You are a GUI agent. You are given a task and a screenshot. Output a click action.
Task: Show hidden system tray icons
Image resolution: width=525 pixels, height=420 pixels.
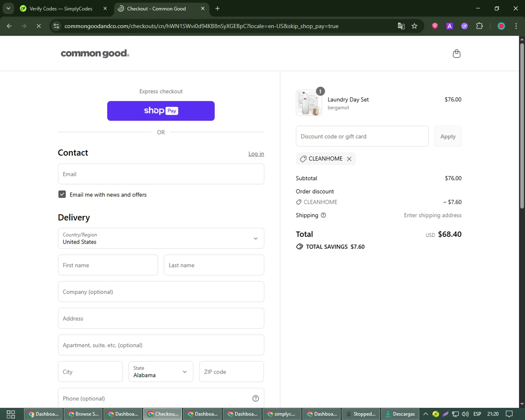click(x=426, y=414)
